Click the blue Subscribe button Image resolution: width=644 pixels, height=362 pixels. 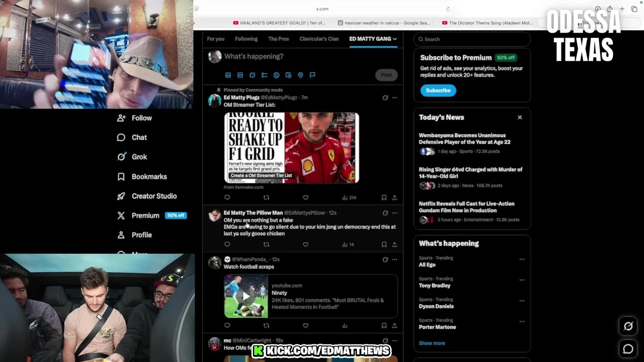tap(438, 90)
